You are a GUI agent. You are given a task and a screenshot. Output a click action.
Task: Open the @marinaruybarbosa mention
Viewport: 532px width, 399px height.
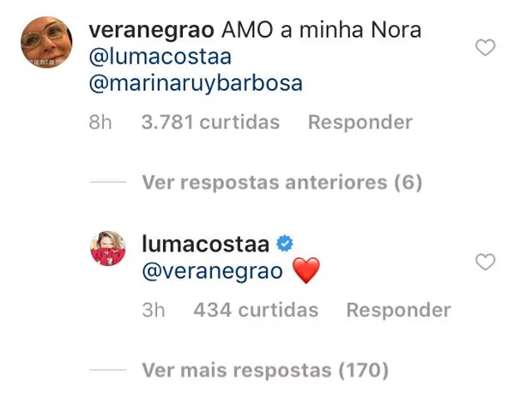(x=196, y=84)
